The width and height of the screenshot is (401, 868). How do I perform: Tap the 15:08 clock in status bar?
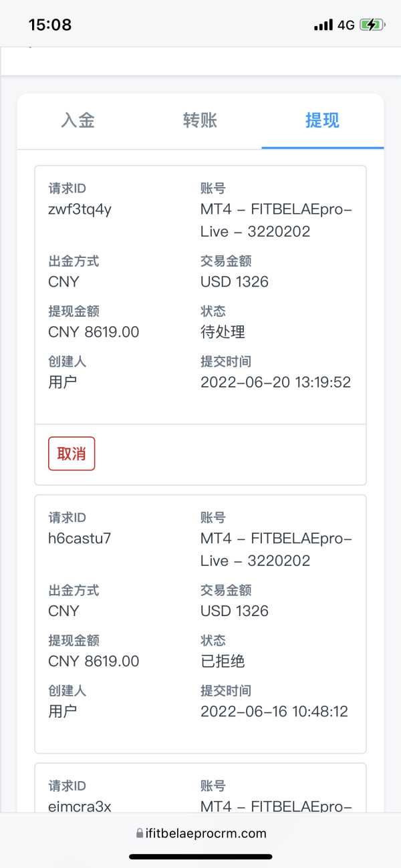[x=50, y=25]
